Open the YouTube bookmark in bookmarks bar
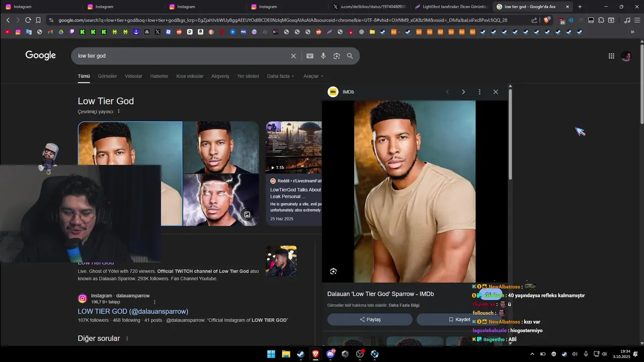Viewport: 644px width, 362px height. pos(7,32)
